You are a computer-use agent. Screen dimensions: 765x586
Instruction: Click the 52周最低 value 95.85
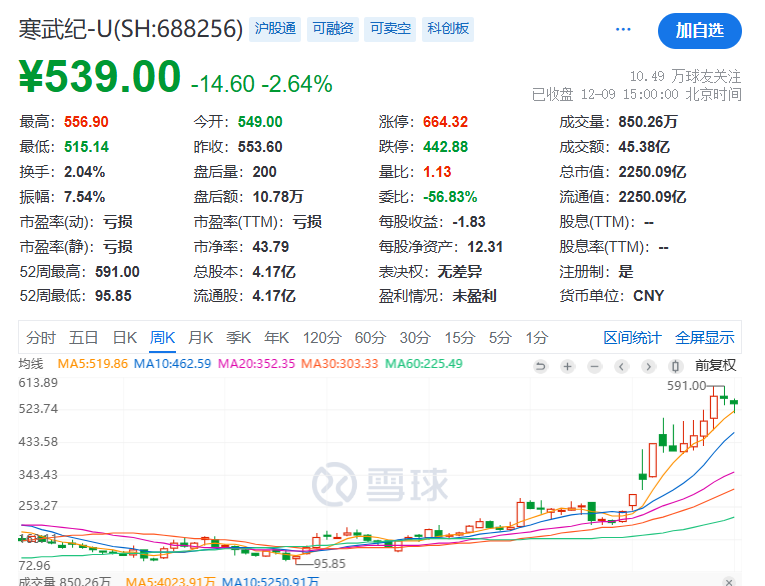(113, 296)
